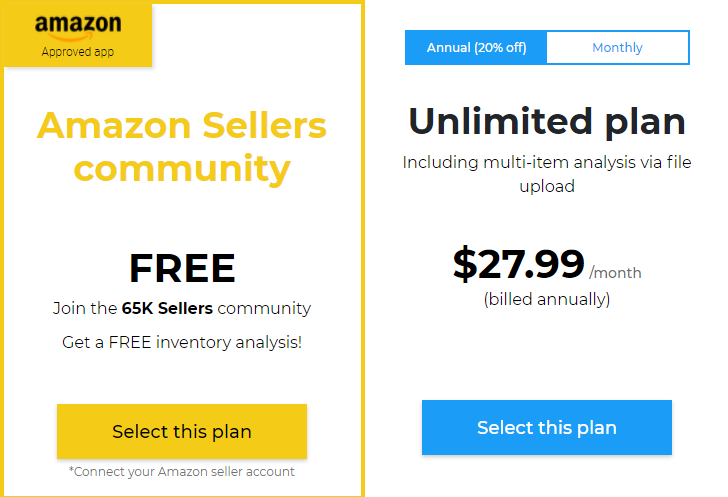Click the Amazon Sellers community heading

182,146
